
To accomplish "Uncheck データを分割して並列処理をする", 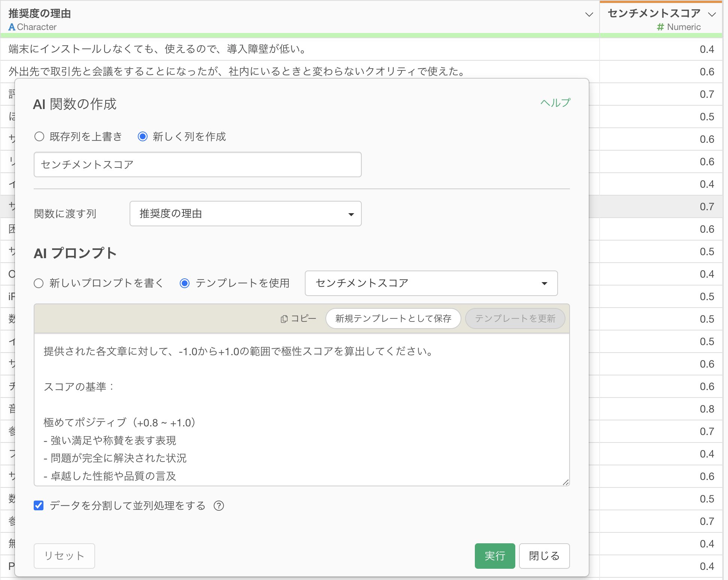I will click(39, 505).
